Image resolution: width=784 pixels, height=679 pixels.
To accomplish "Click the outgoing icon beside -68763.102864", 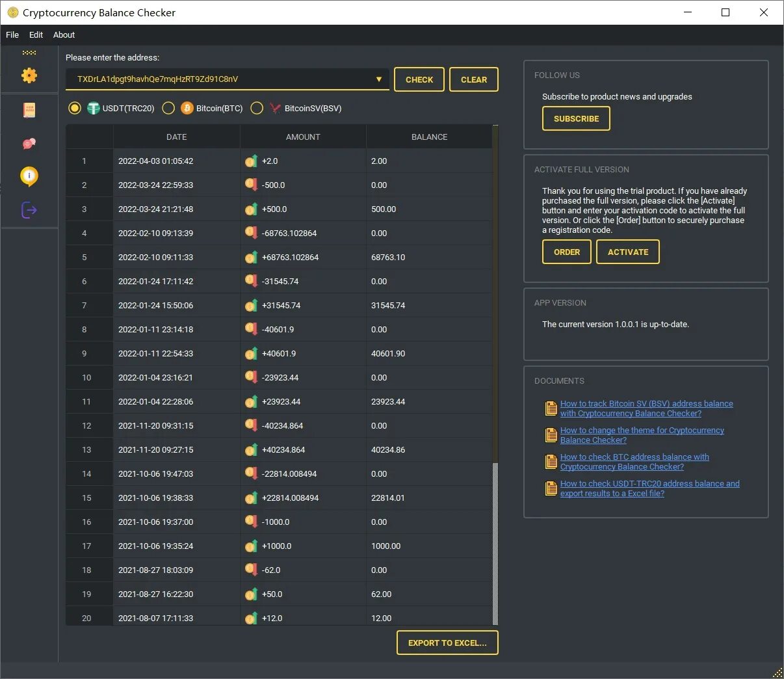I will click(x=251, y=233).
